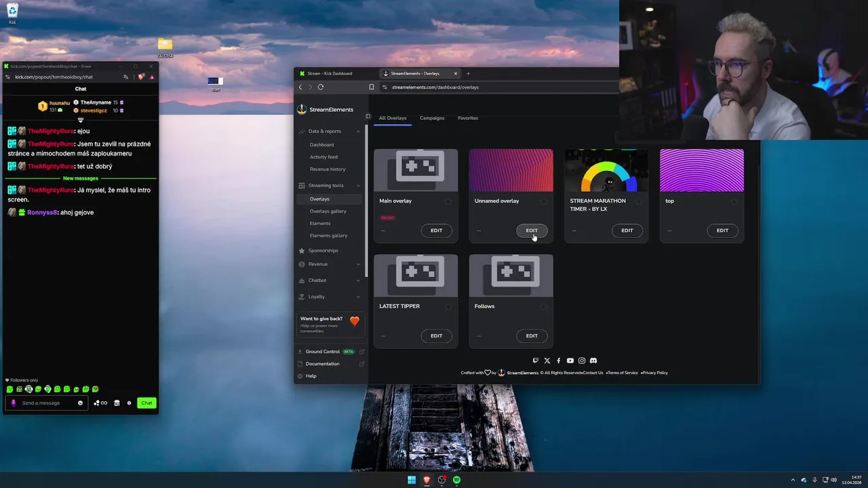Open Follows overlay three-dot options menu
The image size is (868, 488).
(479, 335)
